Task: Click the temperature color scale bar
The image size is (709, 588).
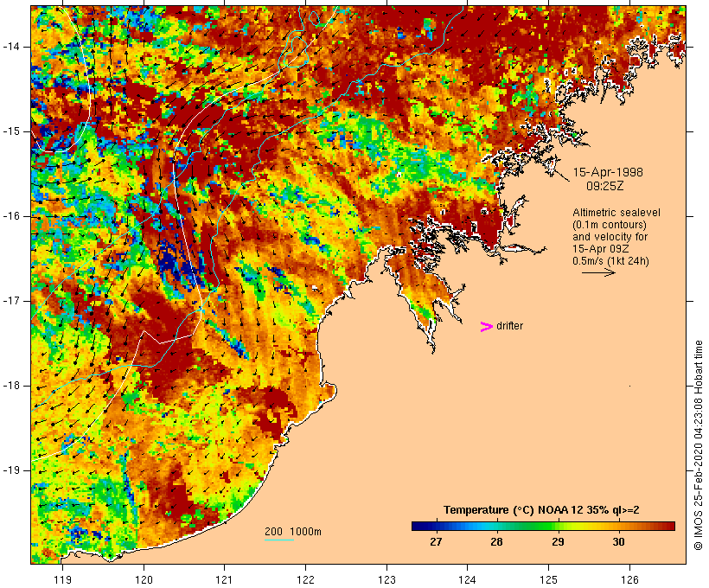Action: click(543, 526)
